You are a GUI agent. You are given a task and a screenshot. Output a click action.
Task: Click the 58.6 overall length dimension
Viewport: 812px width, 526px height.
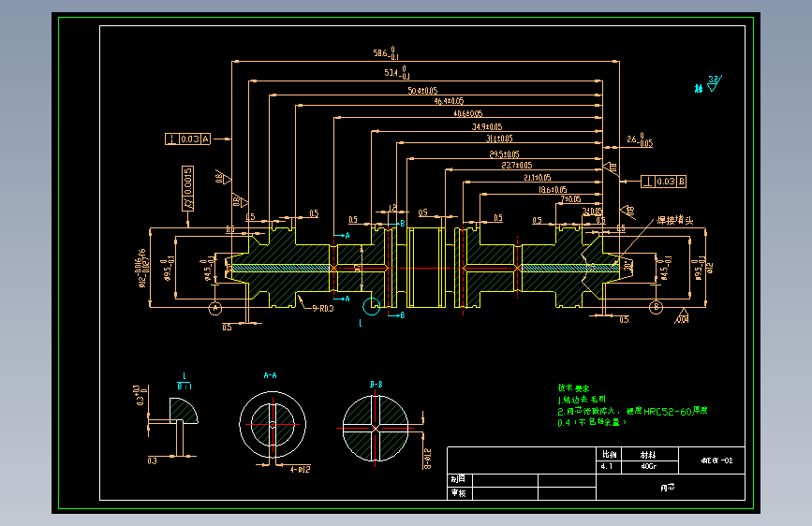(386, 52)
